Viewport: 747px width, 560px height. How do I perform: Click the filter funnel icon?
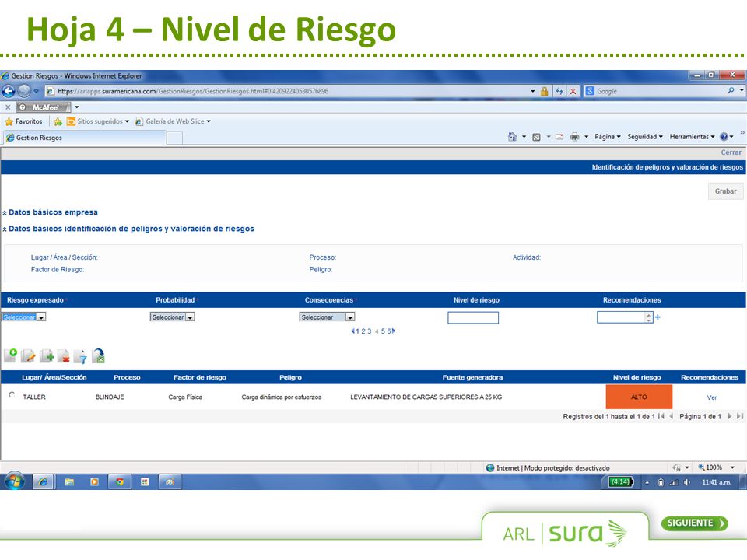pos(81,355)
